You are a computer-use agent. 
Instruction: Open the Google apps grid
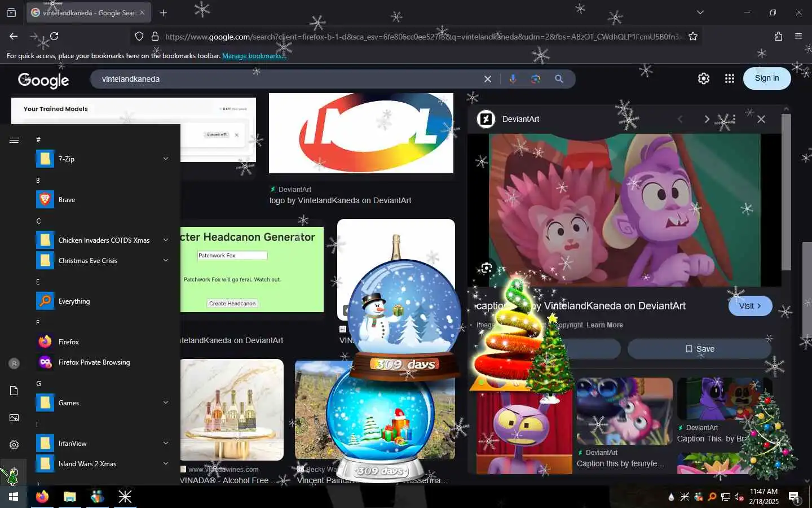pyautogui.click(x=729, y=78)
